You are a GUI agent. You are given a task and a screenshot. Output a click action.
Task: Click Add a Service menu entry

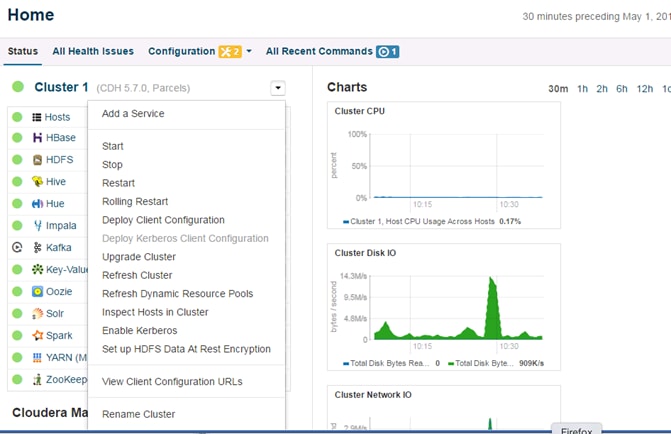[133, 114]
